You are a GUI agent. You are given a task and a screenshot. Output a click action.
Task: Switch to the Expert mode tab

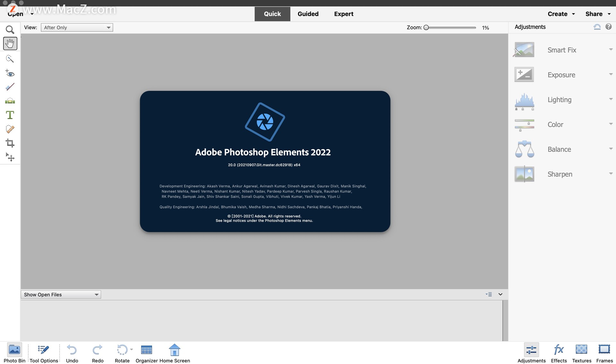tap(344, 14)
